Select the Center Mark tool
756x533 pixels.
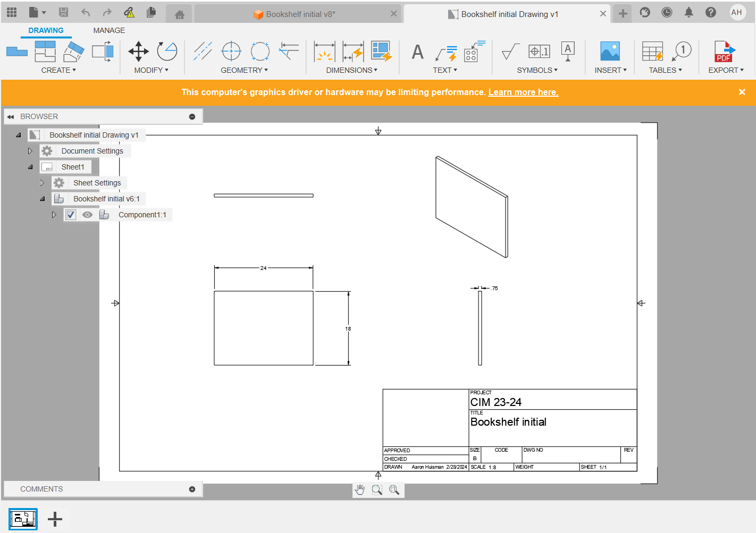click(231, 52)
